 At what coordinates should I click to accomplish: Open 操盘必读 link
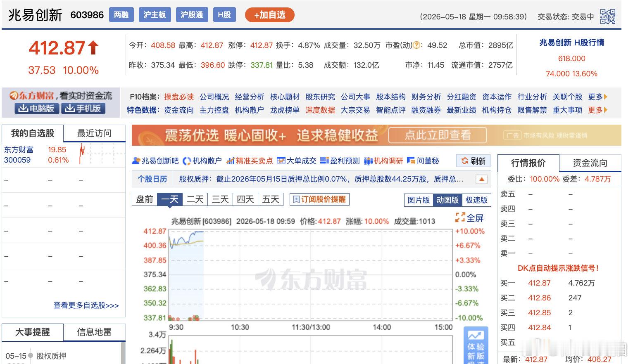(x=179, y=97)
